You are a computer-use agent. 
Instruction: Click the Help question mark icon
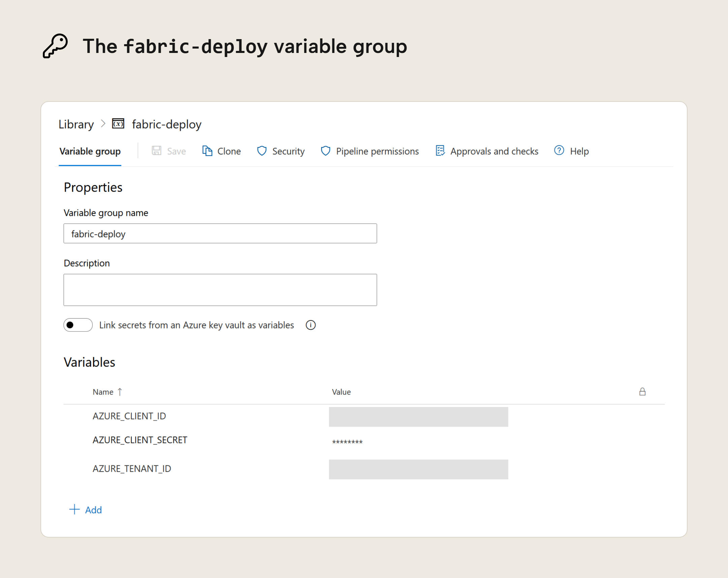tap(559, 150)
